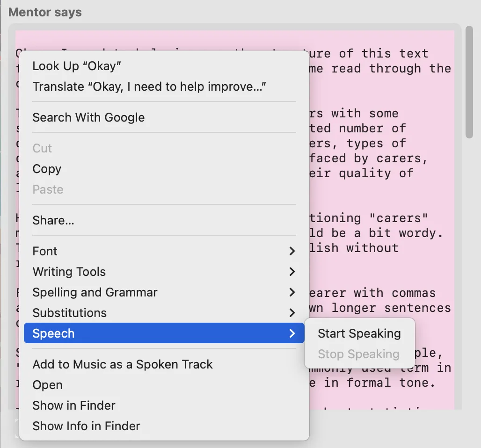
Task: Choose Add to Music as a Spoken Track
Action: coord(123,364)
